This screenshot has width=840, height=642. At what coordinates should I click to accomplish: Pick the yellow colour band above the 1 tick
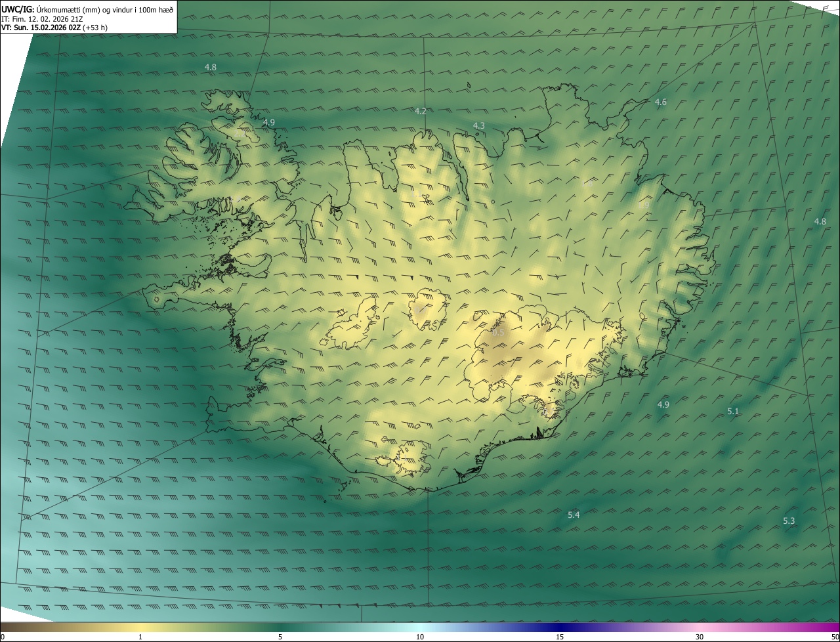pos(140,627)
